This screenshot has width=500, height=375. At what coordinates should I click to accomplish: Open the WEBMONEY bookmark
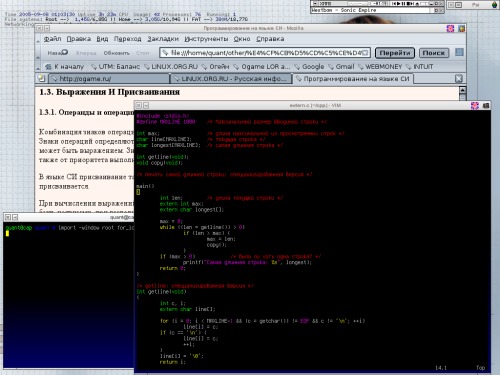(380, 67)
